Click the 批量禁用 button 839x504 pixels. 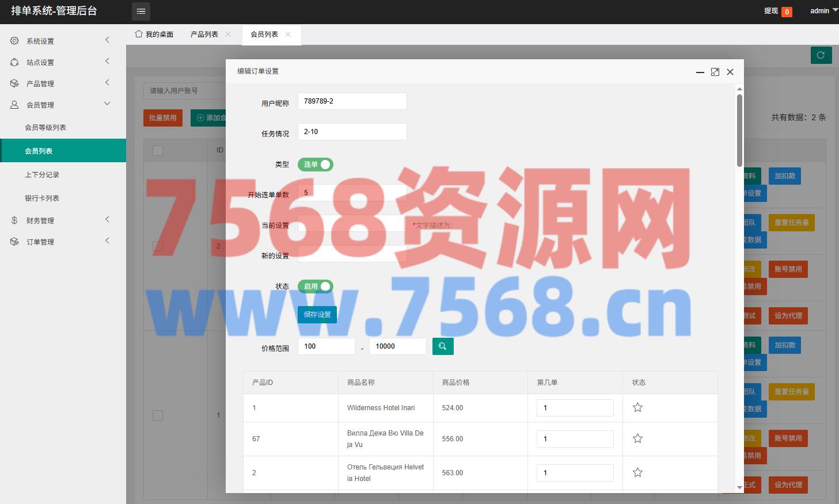(x=163, y=118)
